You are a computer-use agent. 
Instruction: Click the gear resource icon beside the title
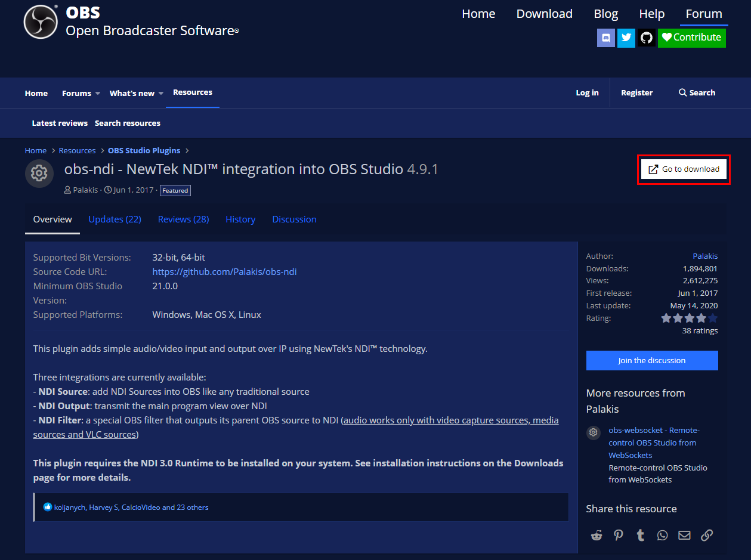coord(39,174)
